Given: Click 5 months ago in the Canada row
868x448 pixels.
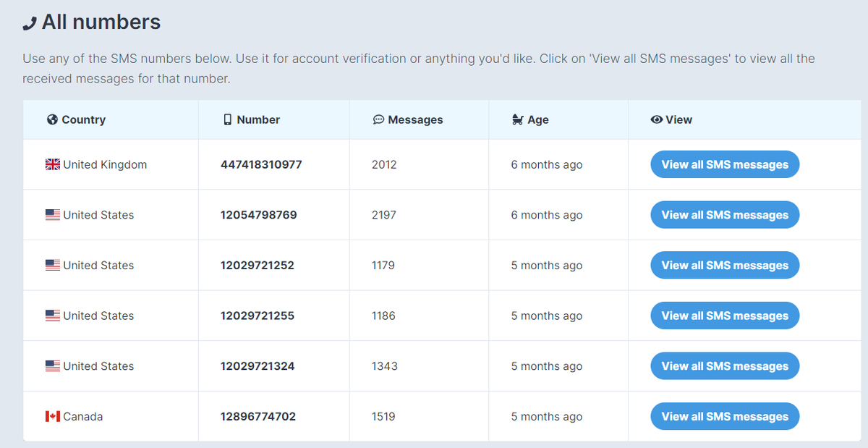Looking at the screenshot, I should [547, 417].
